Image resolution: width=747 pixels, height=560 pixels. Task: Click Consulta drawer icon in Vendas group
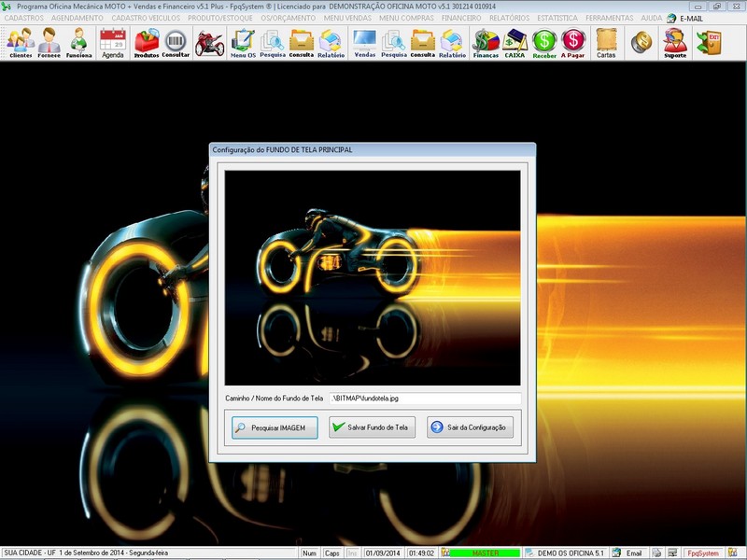(x=423, y=43)
